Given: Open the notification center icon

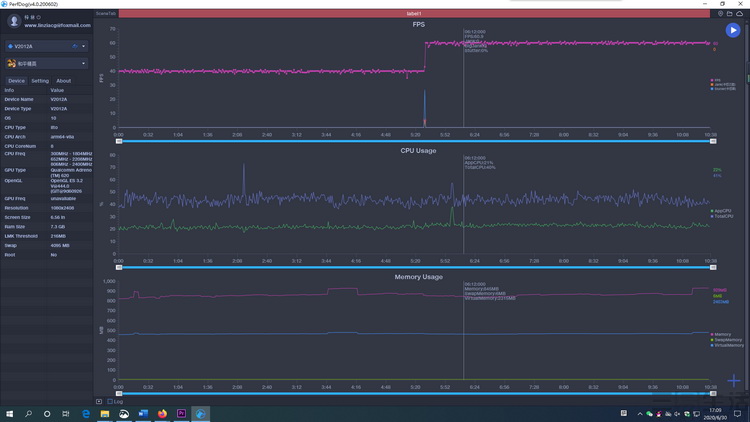Looking at the screenshot, I should (x=738, y=414).
